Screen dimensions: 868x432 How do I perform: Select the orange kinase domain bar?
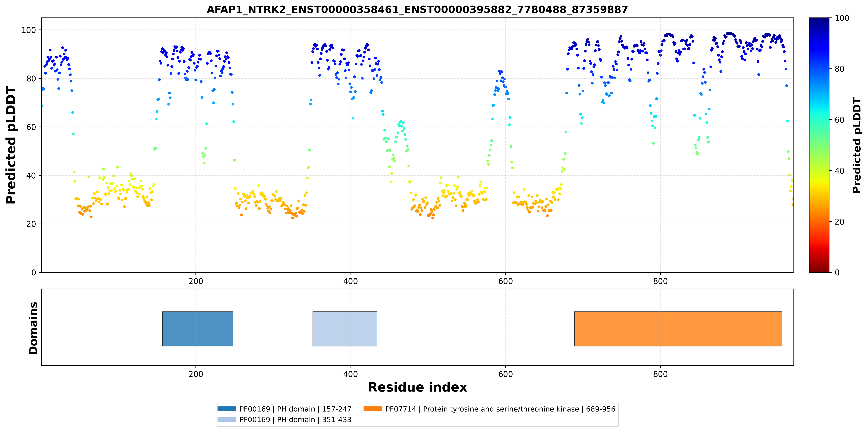678,329
